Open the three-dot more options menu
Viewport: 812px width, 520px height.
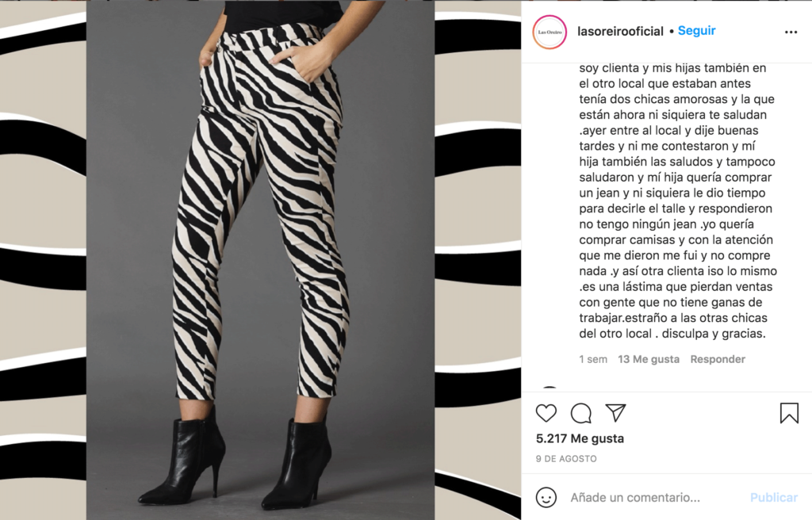pos(791,32)
